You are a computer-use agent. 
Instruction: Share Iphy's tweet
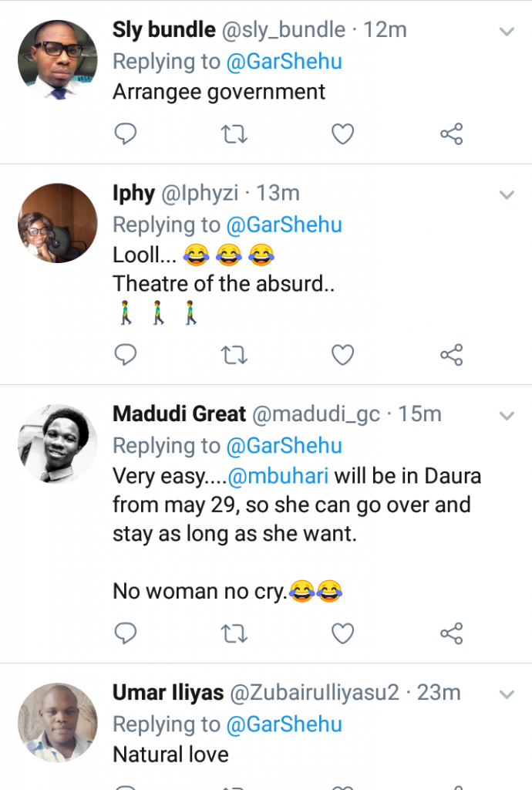451,355
